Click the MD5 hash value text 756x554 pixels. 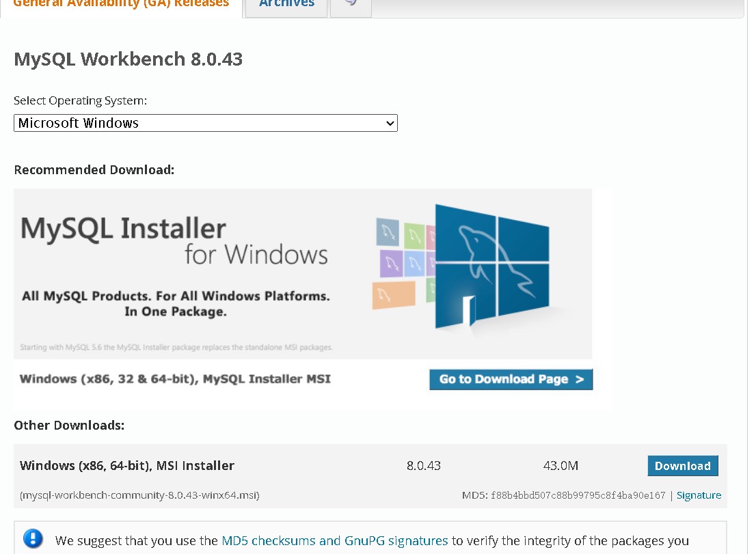pyautogui.click(x=578, y=495)
